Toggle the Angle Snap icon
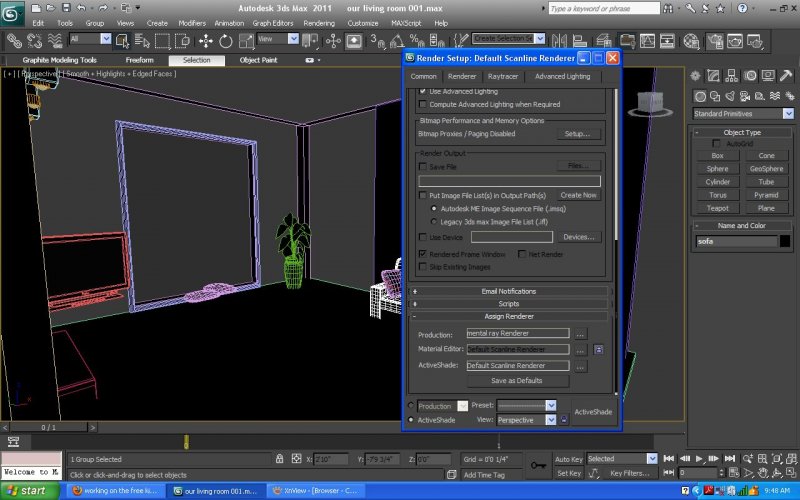The width and height of the screenshot is (800, 500). tap(397, 41)
